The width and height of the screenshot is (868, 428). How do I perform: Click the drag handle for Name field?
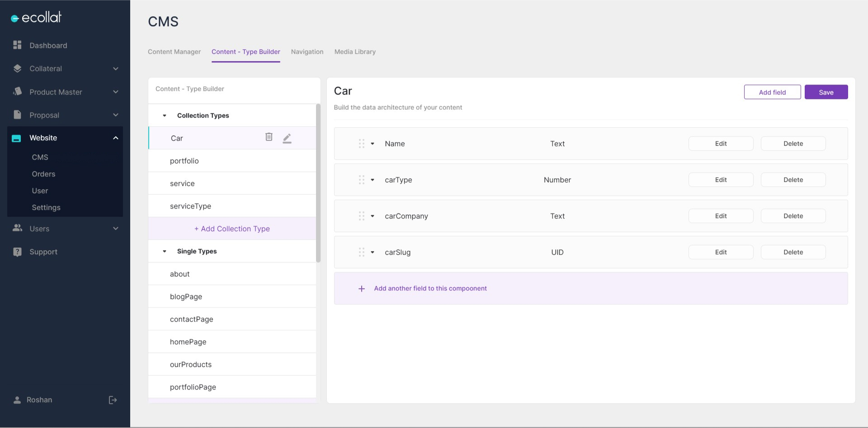[362, 144]
